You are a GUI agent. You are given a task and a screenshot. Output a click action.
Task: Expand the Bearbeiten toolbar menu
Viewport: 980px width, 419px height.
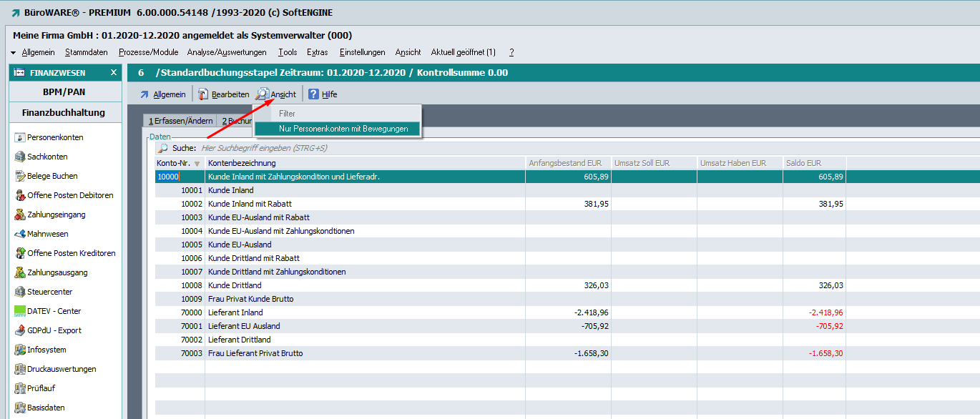pos(224,94)
